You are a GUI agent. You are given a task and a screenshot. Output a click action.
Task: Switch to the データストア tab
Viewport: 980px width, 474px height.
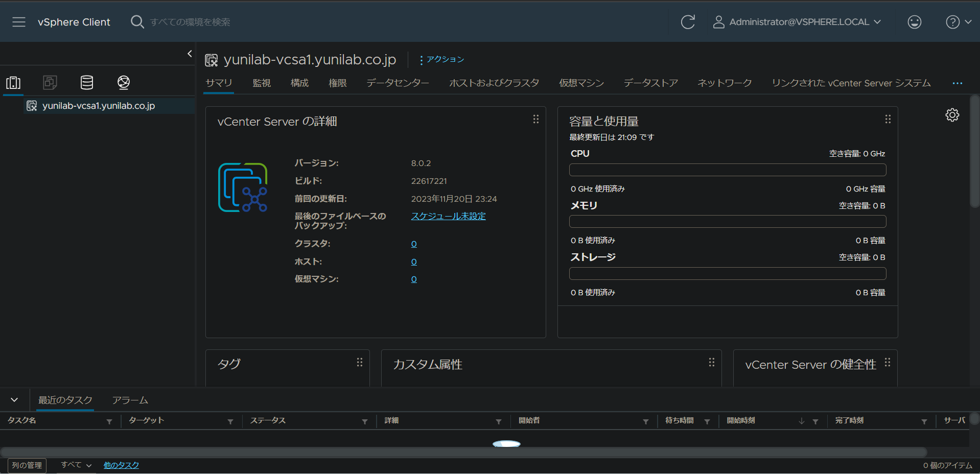(x=651, y=83)
